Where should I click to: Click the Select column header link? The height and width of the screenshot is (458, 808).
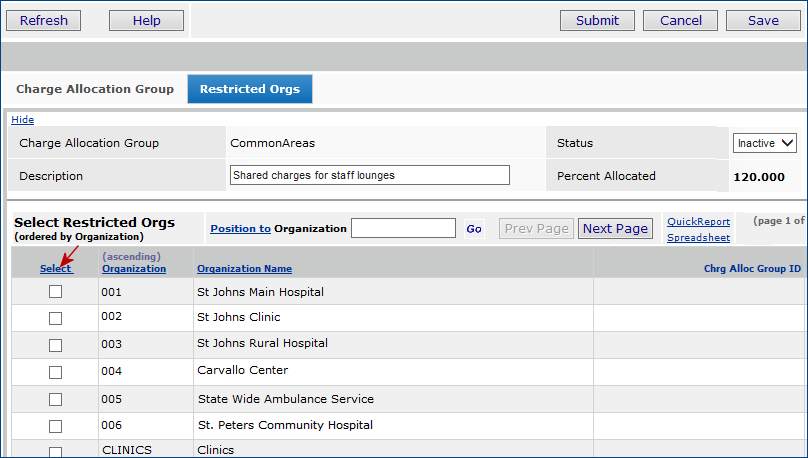tap(55, 268)
